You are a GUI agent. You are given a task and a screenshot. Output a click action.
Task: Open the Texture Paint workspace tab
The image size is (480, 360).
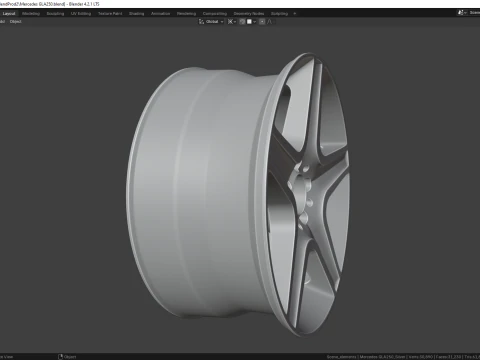(x=110, y=14)
